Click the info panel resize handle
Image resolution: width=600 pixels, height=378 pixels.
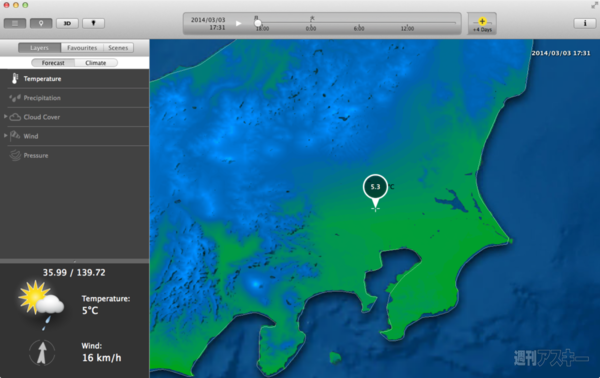click(x=75, y=261)
